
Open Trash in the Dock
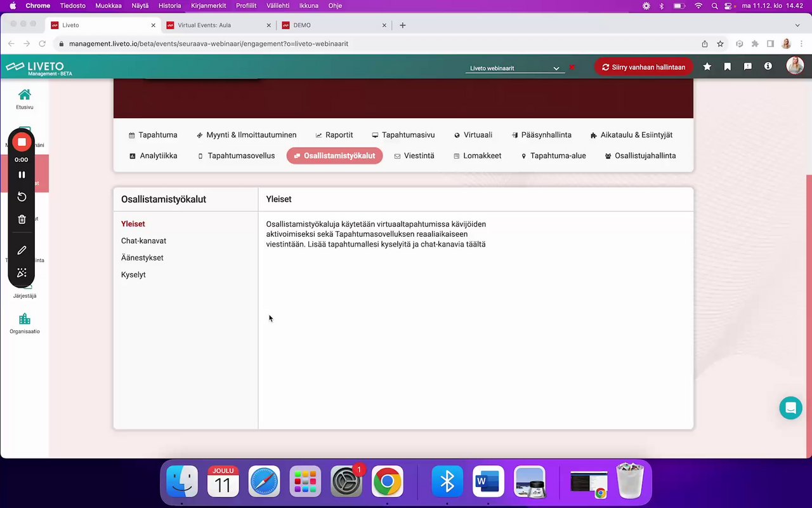(630, 481)
